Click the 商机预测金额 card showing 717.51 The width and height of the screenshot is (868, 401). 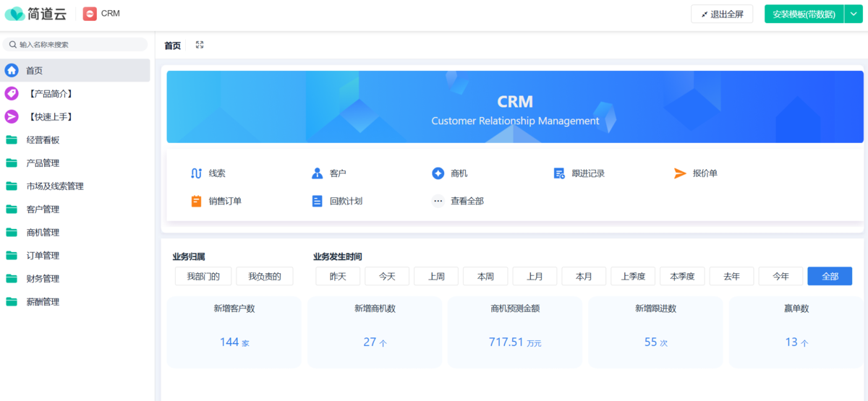515,332
